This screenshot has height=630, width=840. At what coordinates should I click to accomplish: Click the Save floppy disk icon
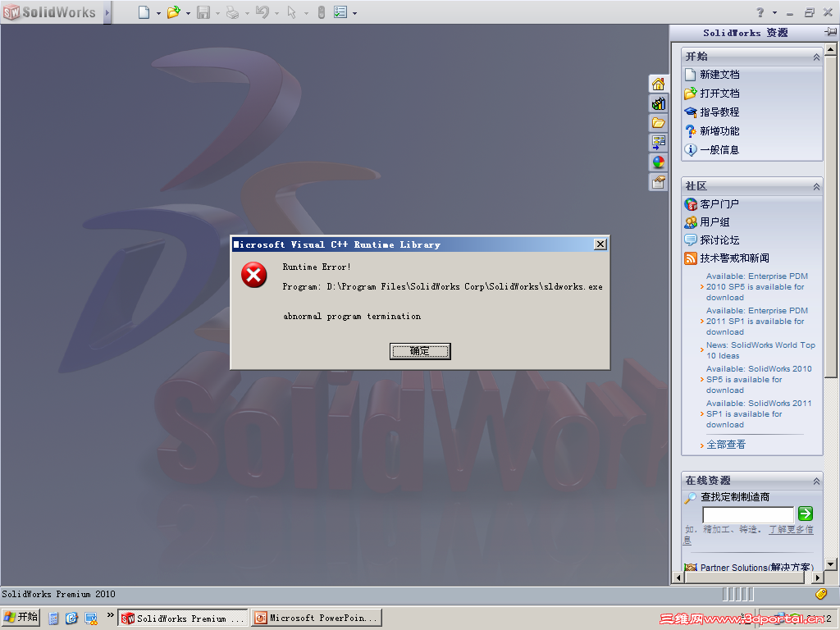(x=203, y=11)
